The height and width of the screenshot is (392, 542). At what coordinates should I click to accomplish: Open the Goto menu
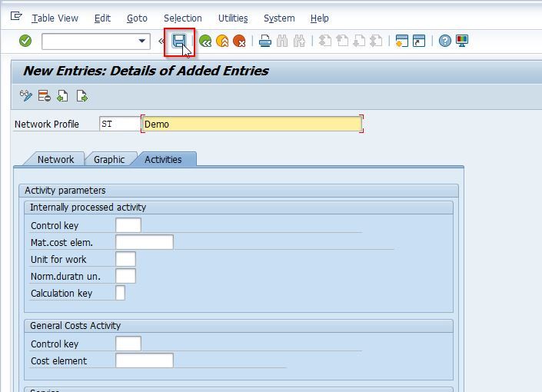point(137,18)
